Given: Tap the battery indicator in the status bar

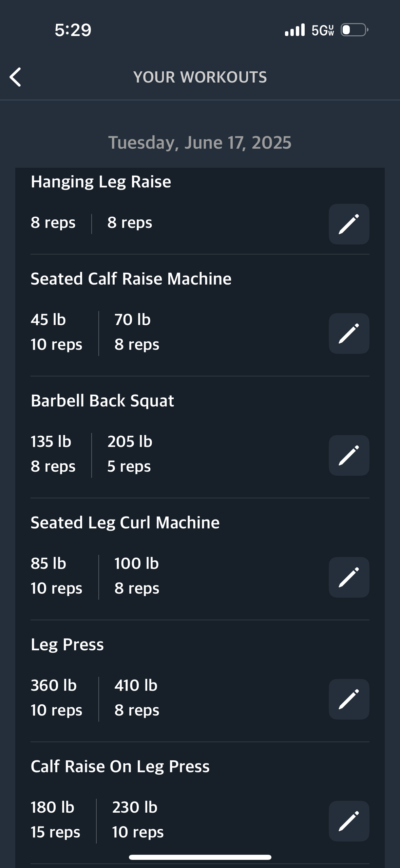Looking at the screenshot, I should tap(355, 30).
